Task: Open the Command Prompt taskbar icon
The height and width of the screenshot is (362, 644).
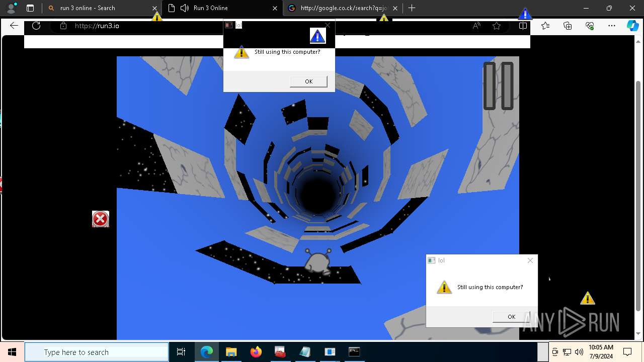Action: pyautogui.click(x=354, y=352)
